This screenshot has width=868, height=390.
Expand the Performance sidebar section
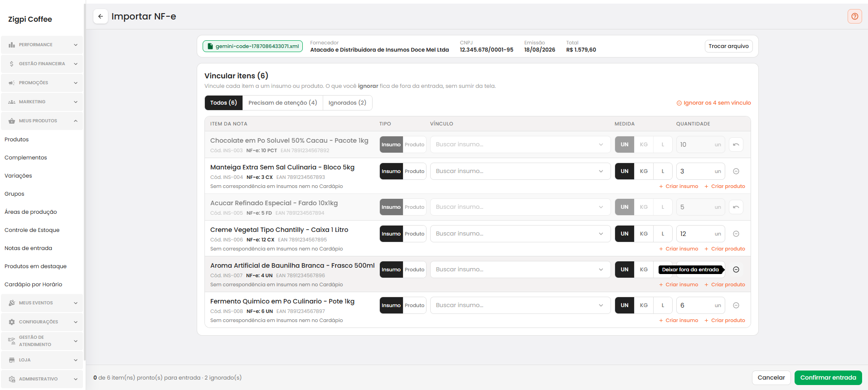tap(42, 45)
